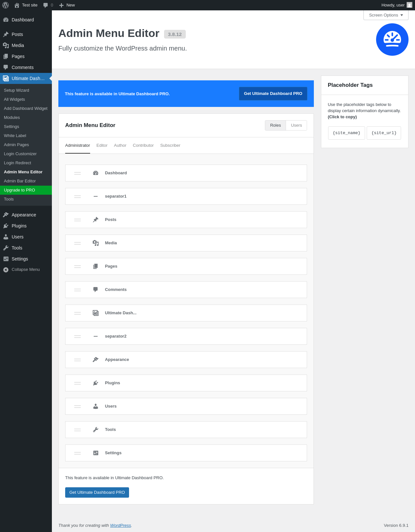The height and width of the screenshot is (532, 415).
Task: Switch the editor to Roles mode
Action: tap(276, 125)
